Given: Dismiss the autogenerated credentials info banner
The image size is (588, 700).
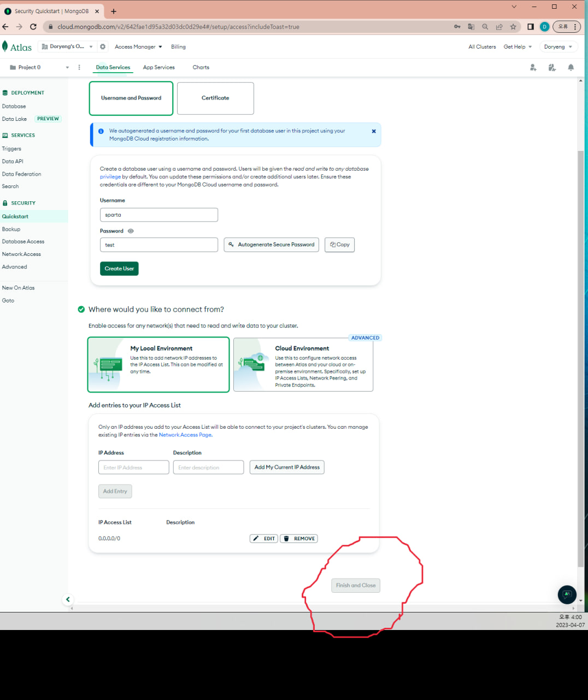Looking at the screenshot, I should pyautogui.click(x=374, y=131).
